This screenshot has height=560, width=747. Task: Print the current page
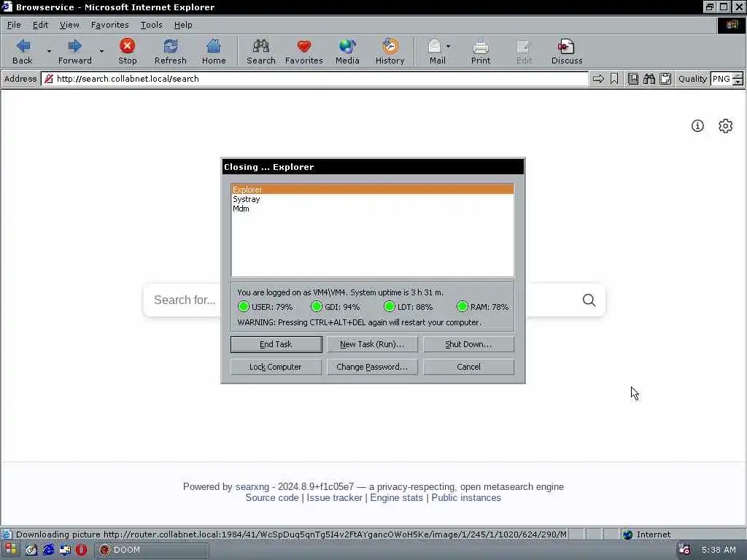pos(480,51)
